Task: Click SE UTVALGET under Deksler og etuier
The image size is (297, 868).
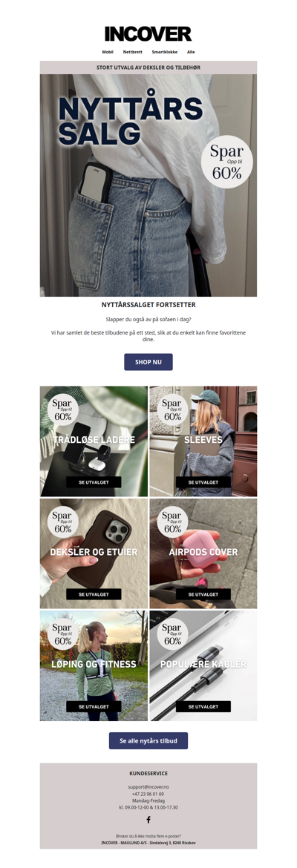Action: click(x=94, y=594)
